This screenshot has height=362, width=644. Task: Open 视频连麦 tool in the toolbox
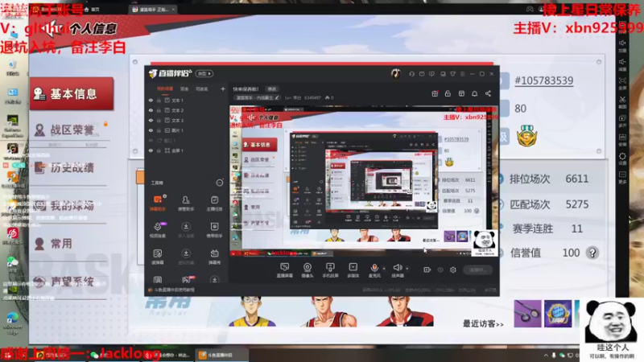[158, 230]
